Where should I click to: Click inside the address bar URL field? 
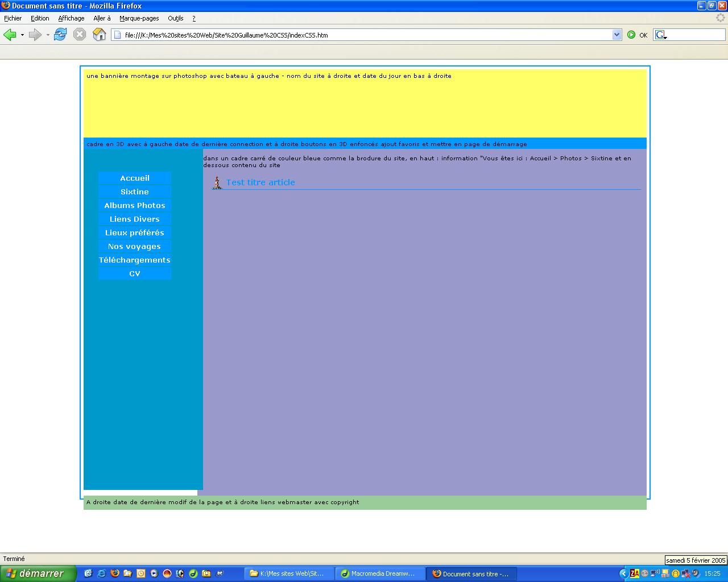tap(364, 35)
